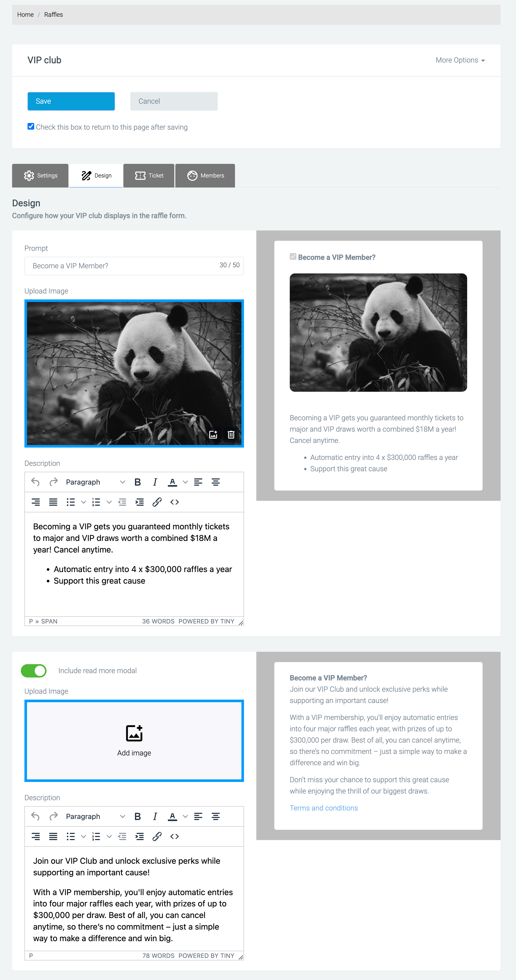The image size is (516, 980).
Task: Uncheck return to this page after saving
Action: click(31, 126)
